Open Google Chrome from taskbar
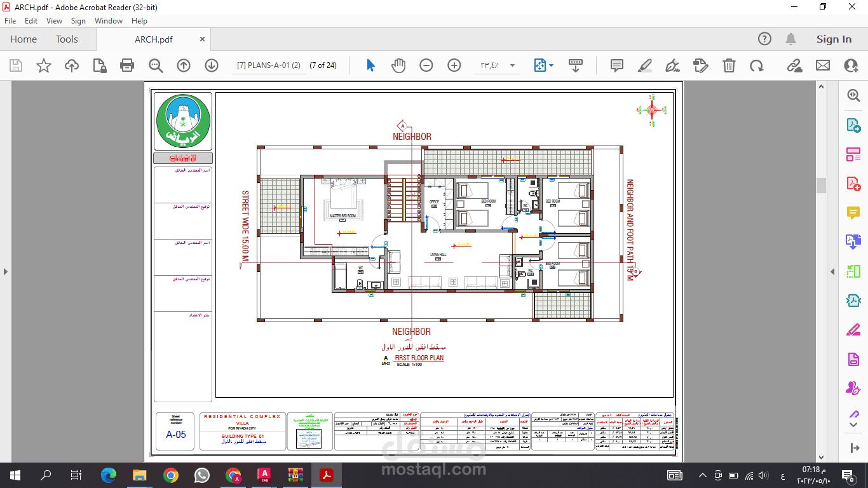The height and width of the screenshot is (488, 868). click(170, 475)
